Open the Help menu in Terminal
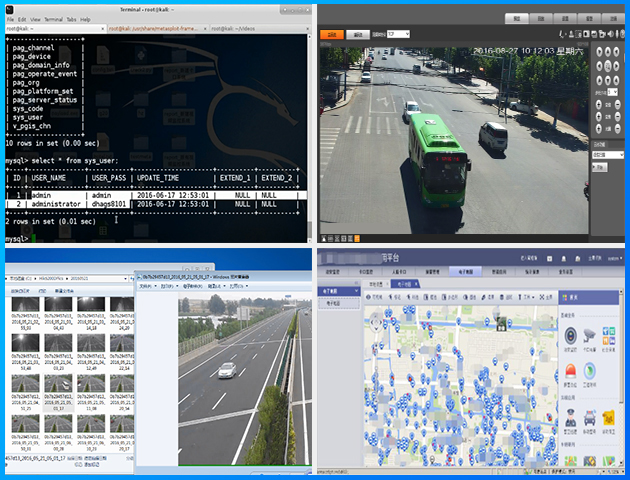The width and height of the screenshot is (630, 480). click(x=85, y=19)
